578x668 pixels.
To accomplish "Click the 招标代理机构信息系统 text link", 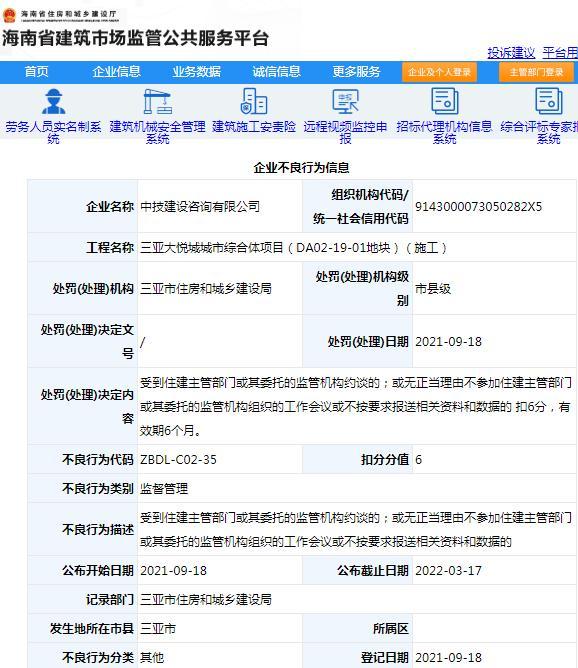I will (x=444, y=132).
